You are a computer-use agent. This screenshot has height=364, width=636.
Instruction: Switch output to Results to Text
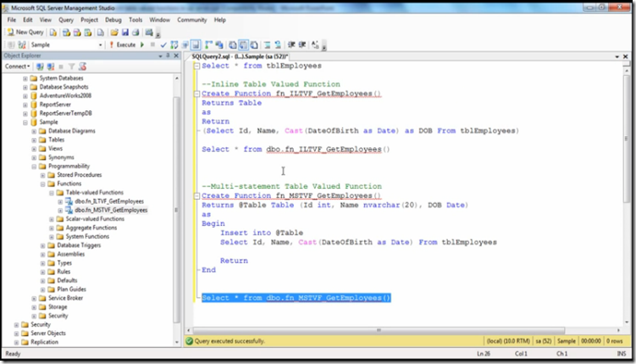pyautogui.click(x=233, y=45)
